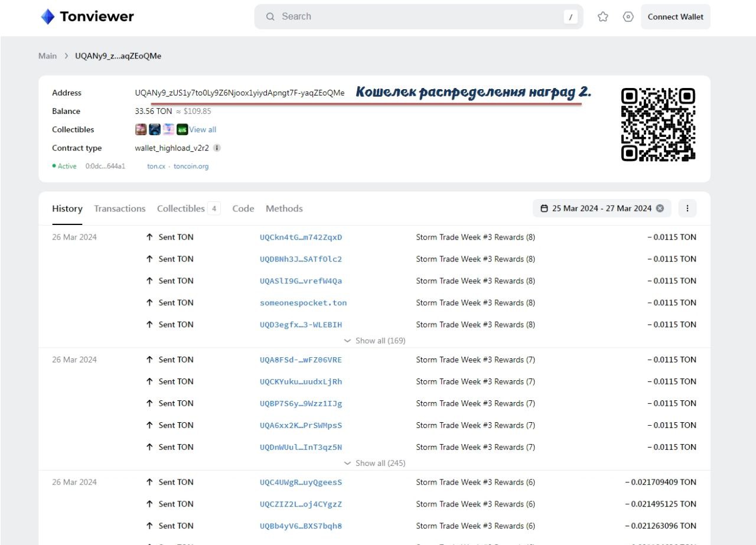
Task: Open the Code tab
Action: pyautogui.click(x=243, y=208)
